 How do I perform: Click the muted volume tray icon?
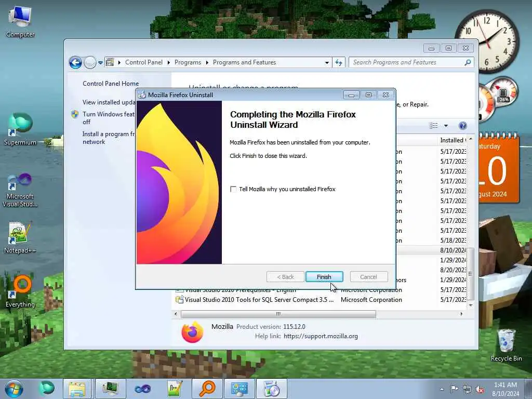pyautogui.click(x=480, y=390)
